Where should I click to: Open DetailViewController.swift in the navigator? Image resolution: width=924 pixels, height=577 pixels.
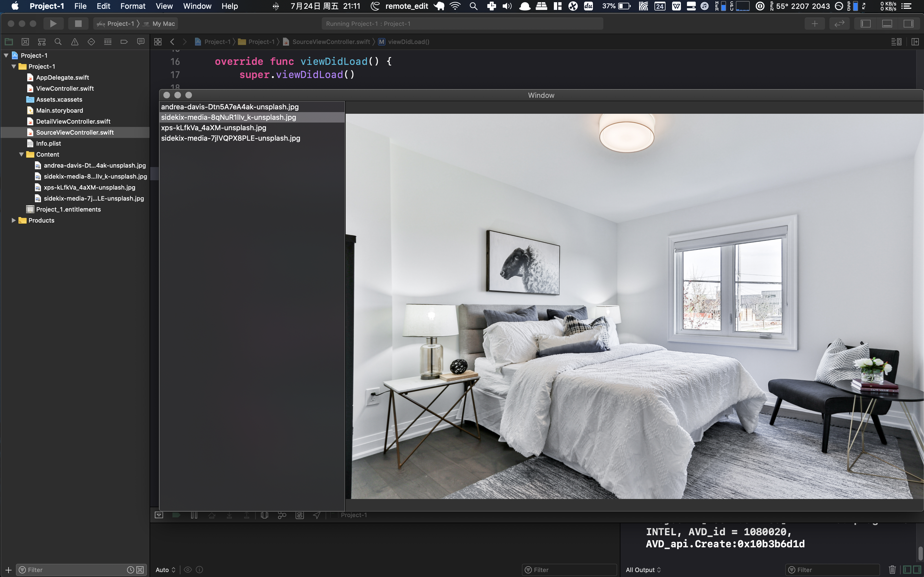(73, 121)
